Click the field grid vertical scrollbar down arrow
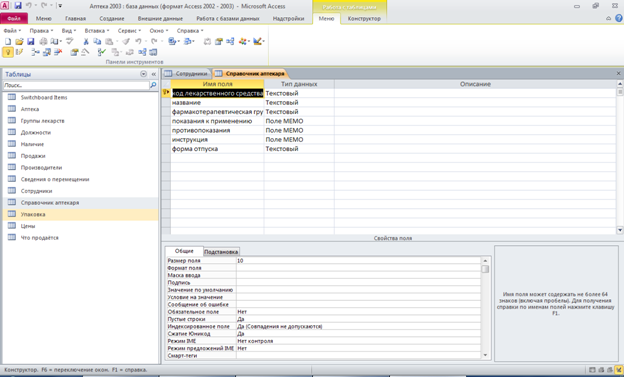The width and height of the screenshot is (624, 377). [x=620, y=230]
